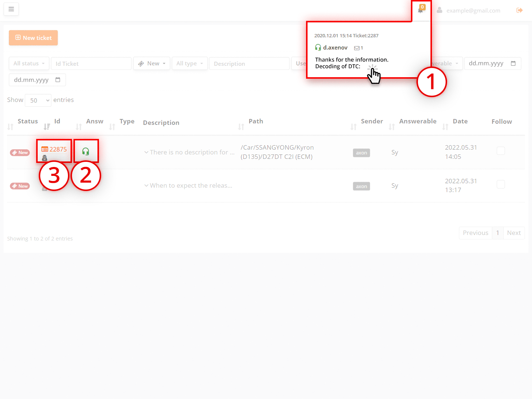Click the New ticket button
Image resolution: width=532 pixels, height=399 pixels.
(33, 38)
